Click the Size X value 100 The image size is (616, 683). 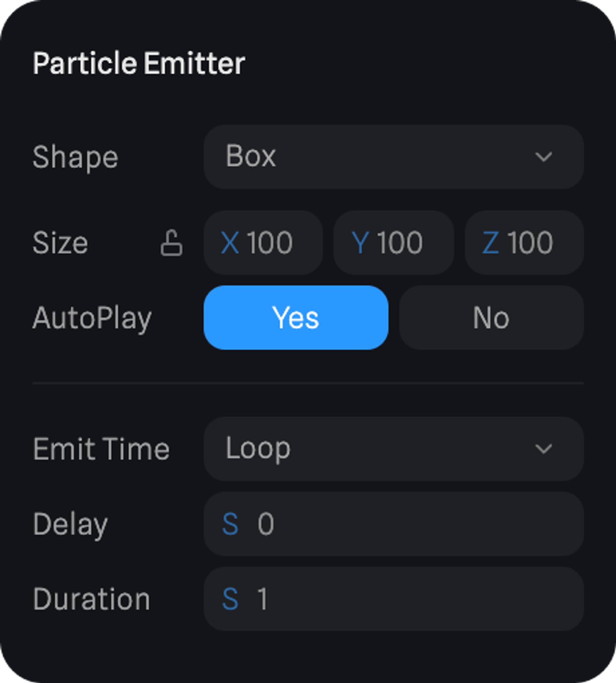[270, 243]
